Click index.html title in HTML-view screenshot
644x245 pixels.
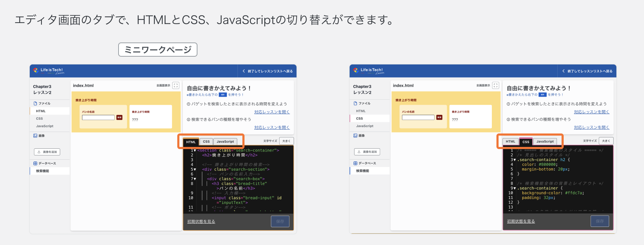tap(84, 85)
